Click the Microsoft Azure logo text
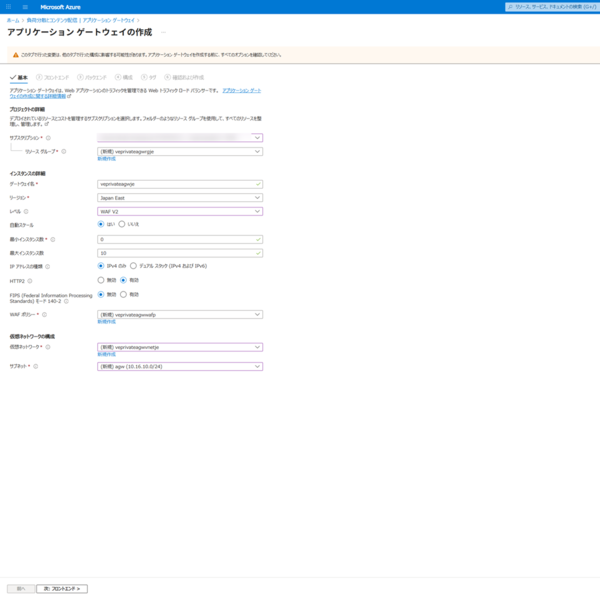This screenshot has height=600, width=600. (60, 7)
